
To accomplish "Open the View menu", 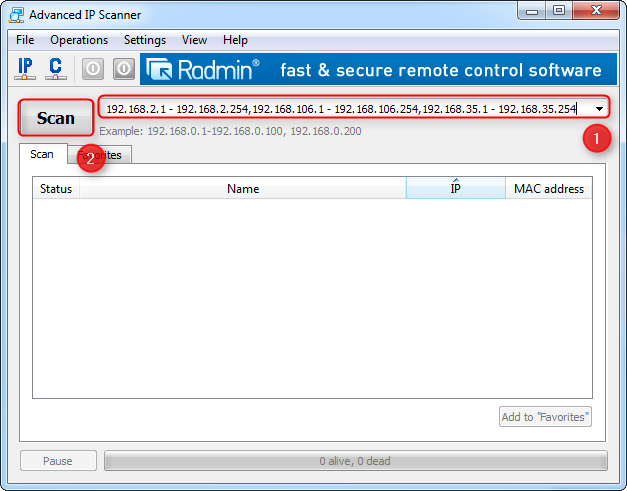I will [194, 40].
